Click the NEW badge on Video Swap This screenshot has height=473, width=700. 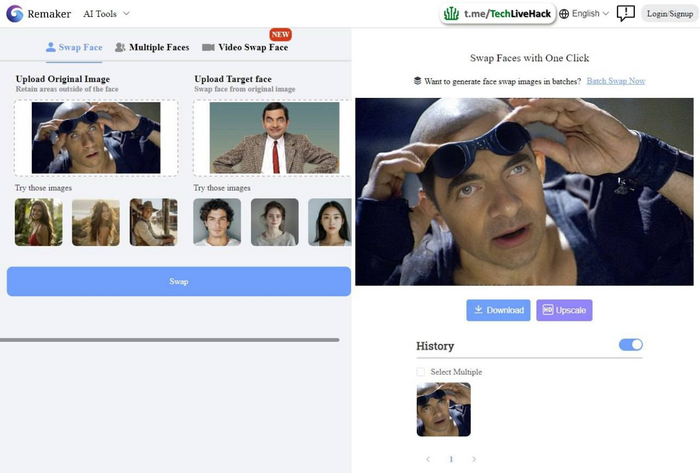(x=280, y=34)
